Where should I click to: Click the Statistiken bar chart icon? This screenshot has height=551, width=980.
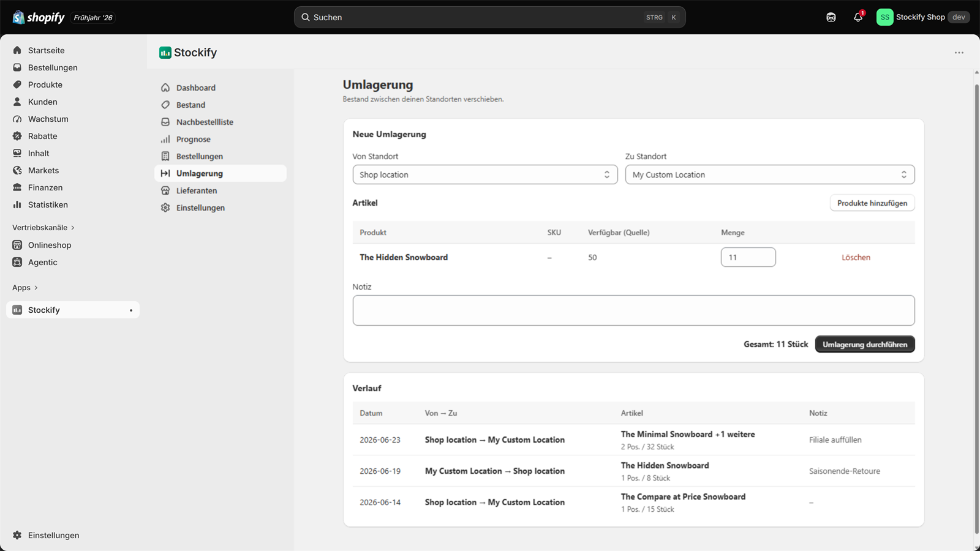pyautogui.click(x=17, y=204)
